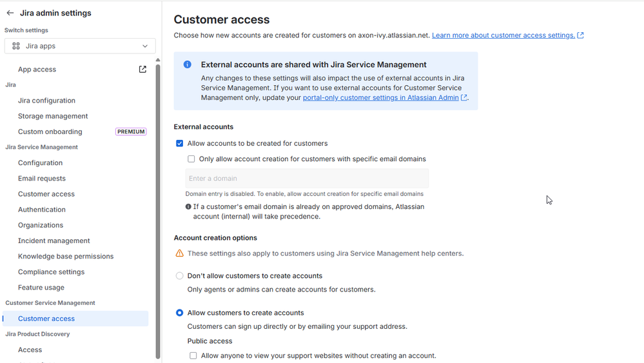This screenshot has height=363, width=644.
Task: Click the back arrow beside Jira admin settings
Action: 10,13
